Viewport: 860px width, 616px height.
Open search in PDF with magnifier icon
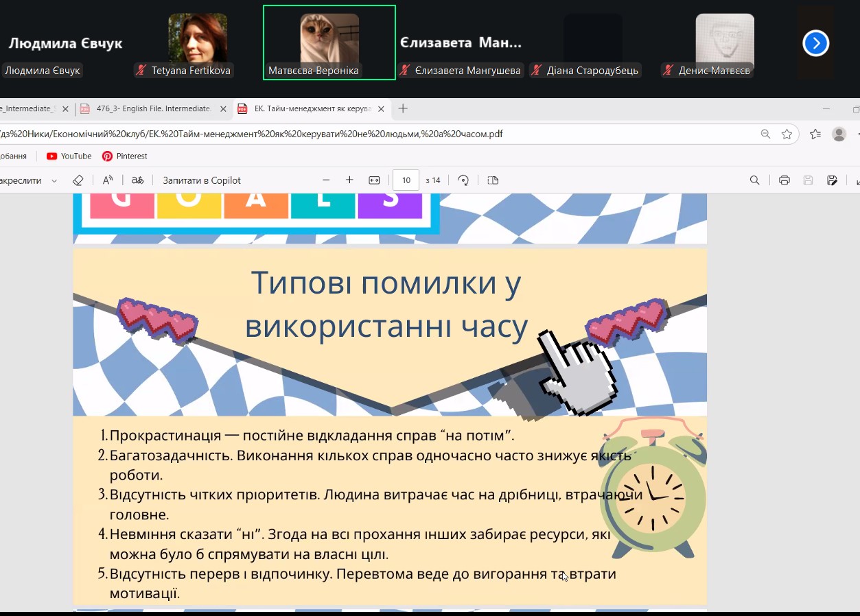point(754,180)
